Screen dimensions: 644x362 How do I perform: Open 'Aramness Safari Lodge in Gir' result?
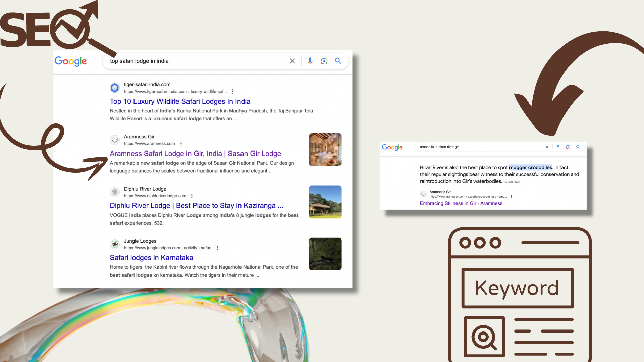(x=195, y=154)
